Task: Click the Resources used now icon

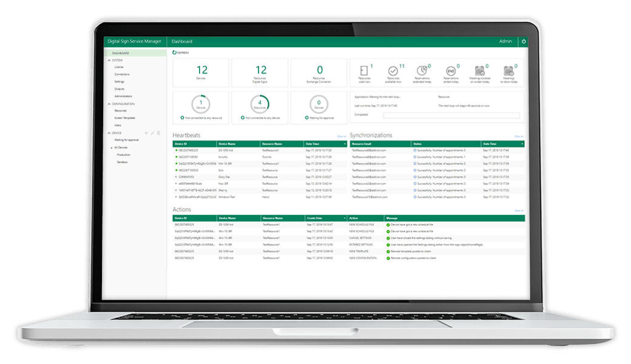Action: point(364,69)
